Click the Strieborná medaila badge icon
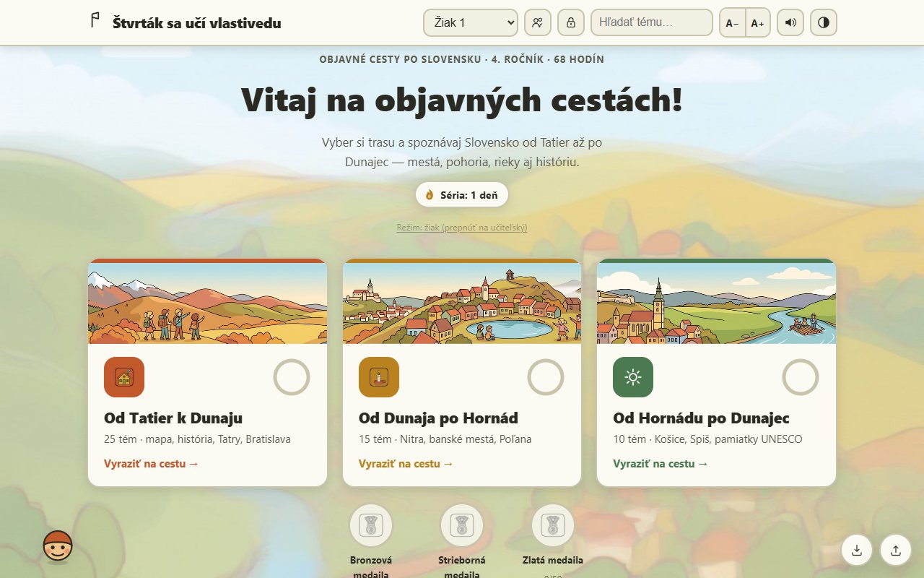This screenshot has width=924, height=578. (x=462, y=525)
